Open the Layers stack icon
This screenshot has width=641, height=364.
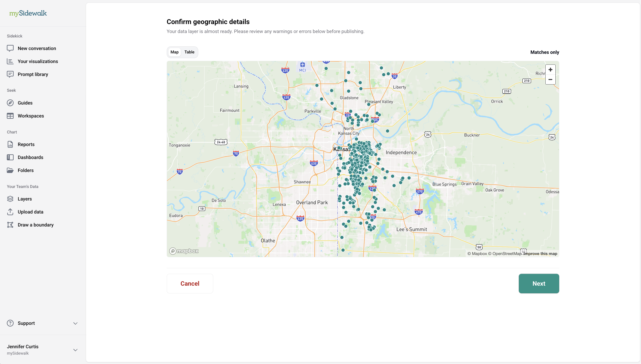coord(10,199)
